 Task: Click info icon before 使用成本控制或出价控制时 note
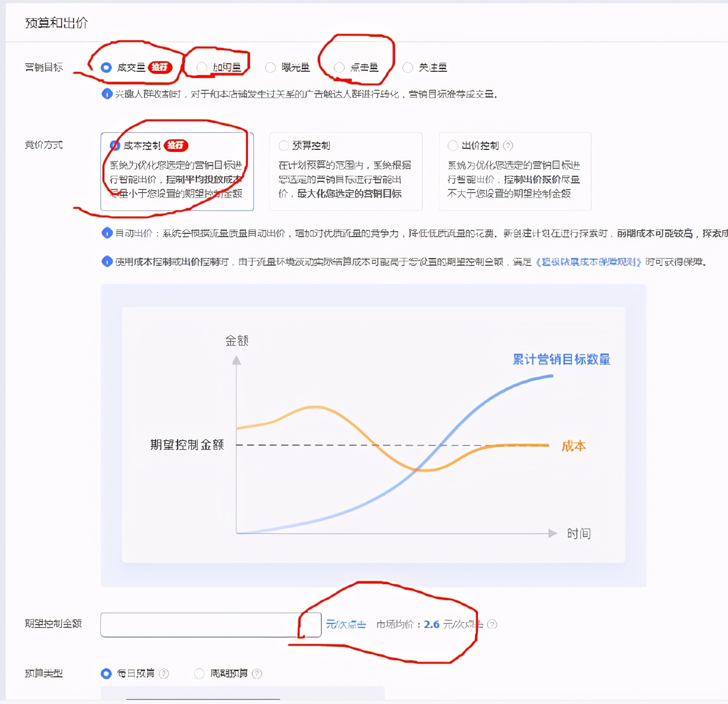pyautogui.click(x=107, y=261)
